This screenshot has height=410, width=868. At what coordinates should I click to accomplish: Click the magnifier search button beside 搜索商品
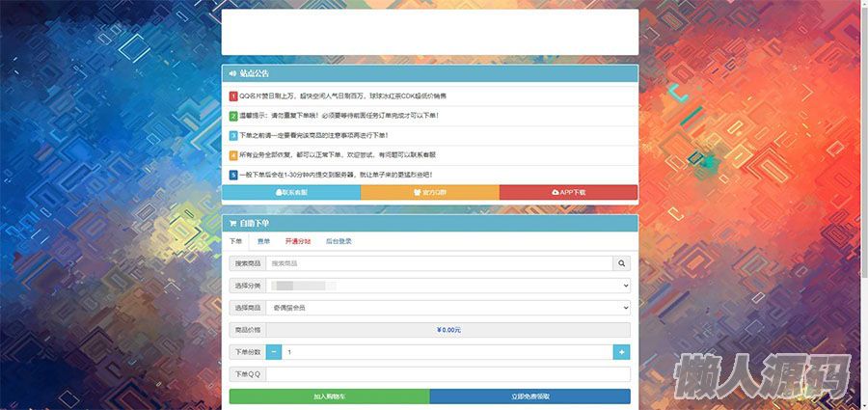pos(621,263)
